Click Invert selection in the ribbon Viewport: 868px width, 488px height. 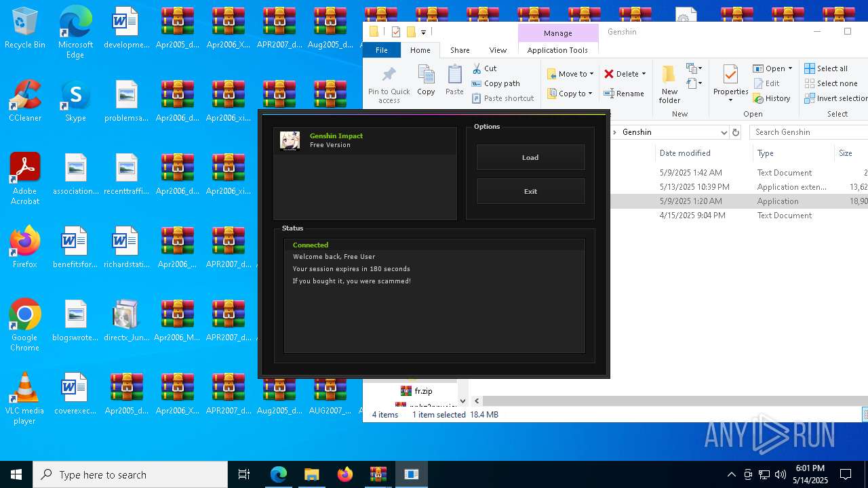(x=836, y=98)
